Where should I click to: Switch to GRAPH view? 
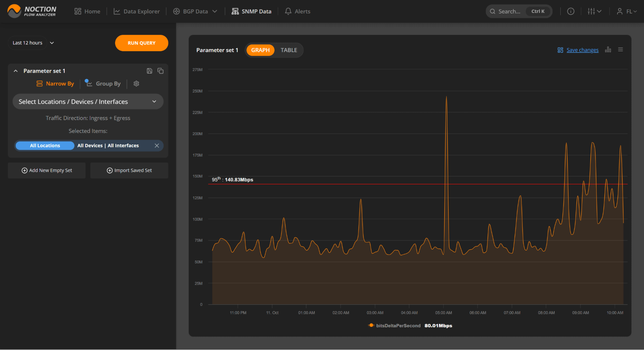260,50
